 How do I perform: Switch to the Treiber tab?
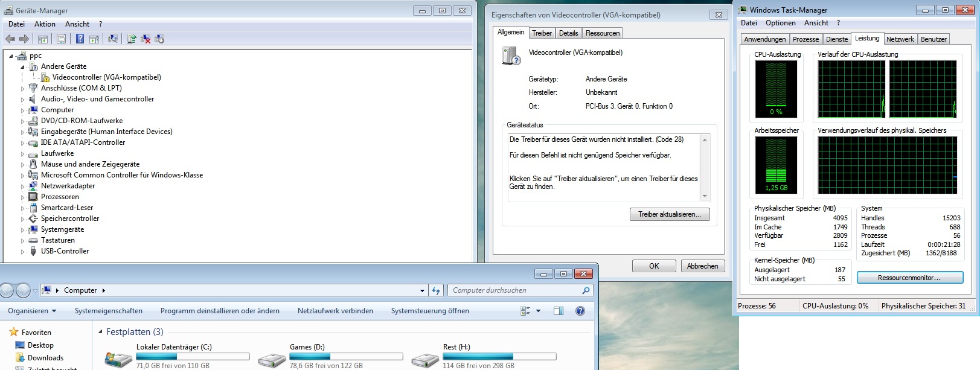pos(542,33)
